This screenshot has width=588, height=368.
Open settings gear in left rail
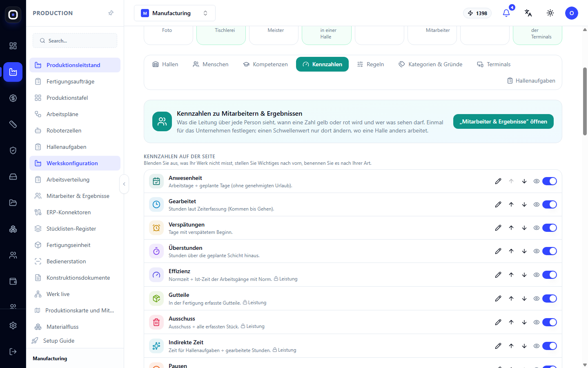point(13,325)
